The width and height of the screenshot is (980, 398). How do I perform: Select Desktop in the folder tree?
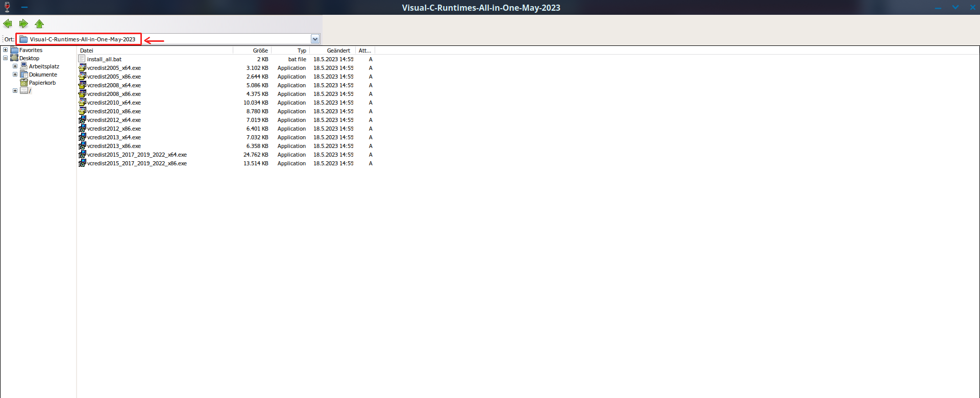(29, 58)
